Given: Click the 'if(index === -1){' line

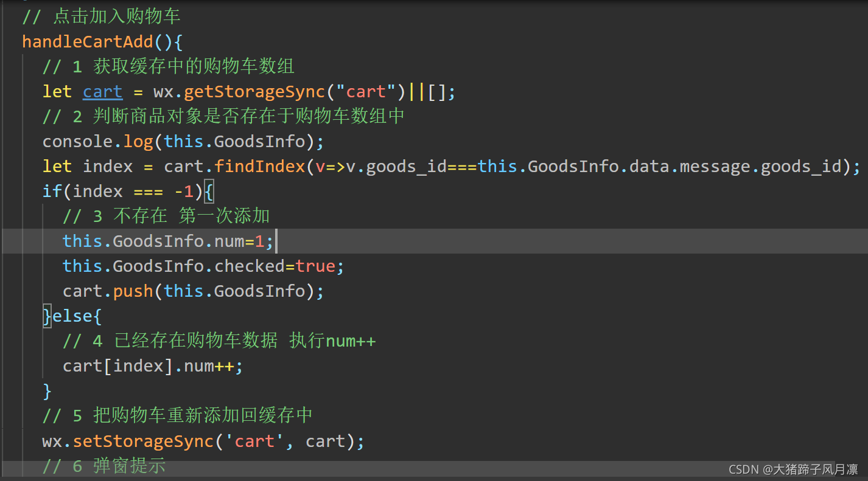Looking at the screenshot, I should pos(128,192).
